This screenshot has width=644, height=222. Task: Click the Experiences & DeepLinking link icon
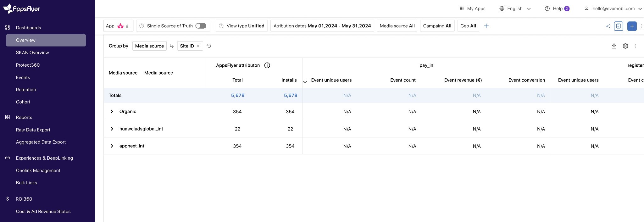pos(8,158)
